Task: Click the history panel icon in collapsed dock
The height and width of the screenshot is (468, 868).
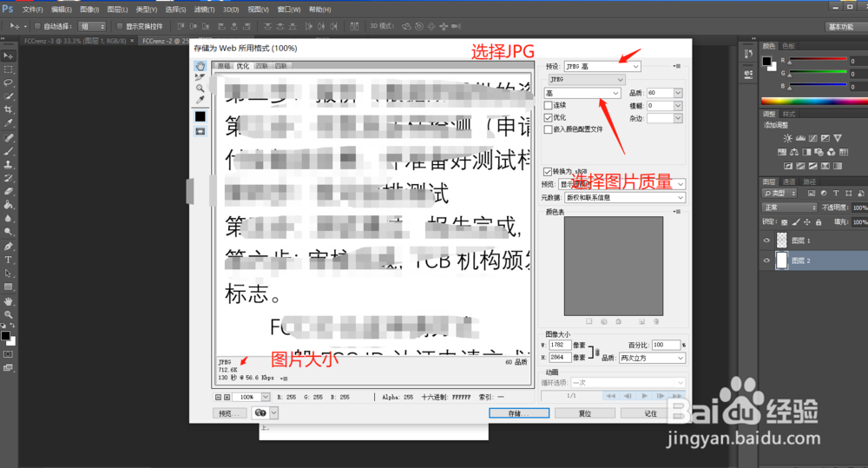Action: click(x=748, y=54)
